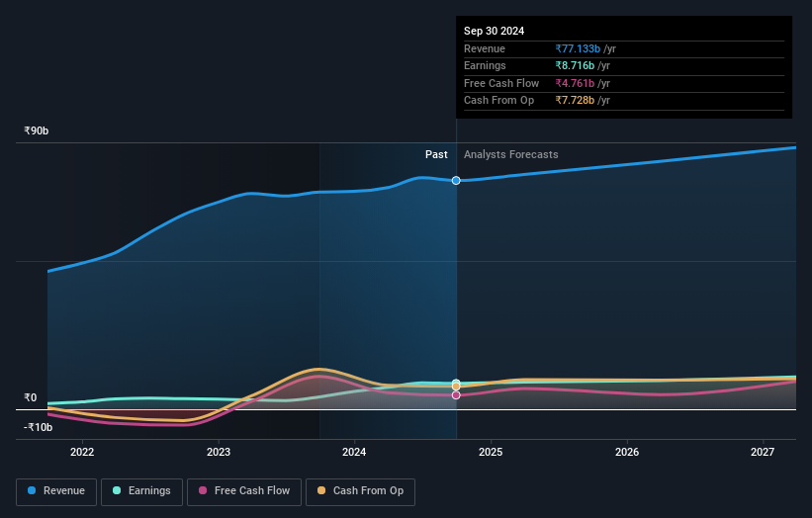Click the ₹77.133b revenue value
Screen dimensions: 812x518
[x=578, y=48]
